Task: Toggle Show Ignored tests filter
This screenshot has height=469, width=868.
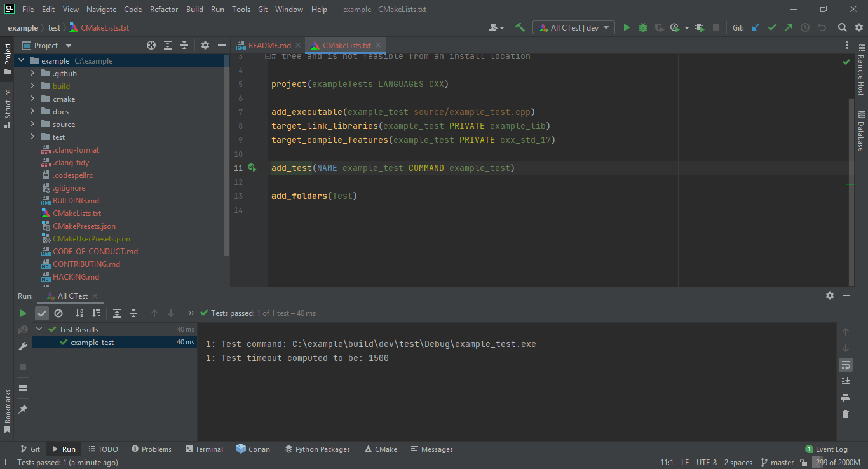Action: pos(59,313)
